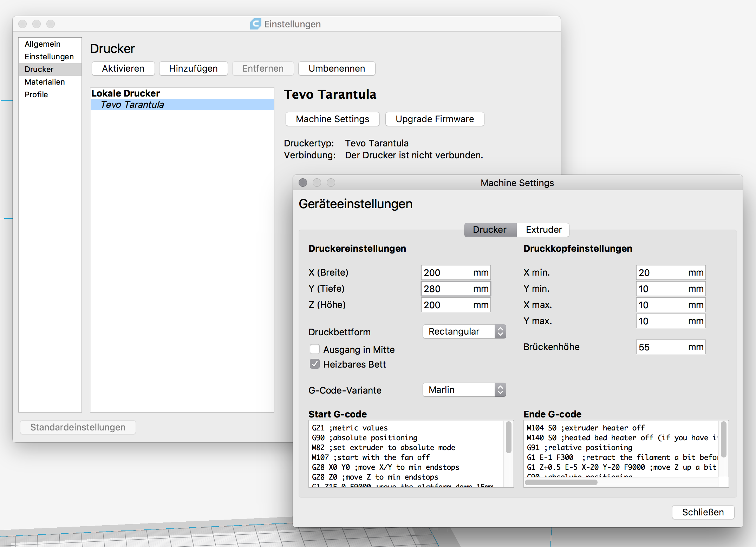Open Machine Settings button
The height and width of the screenshot is (547, 756).
(333, 119)
